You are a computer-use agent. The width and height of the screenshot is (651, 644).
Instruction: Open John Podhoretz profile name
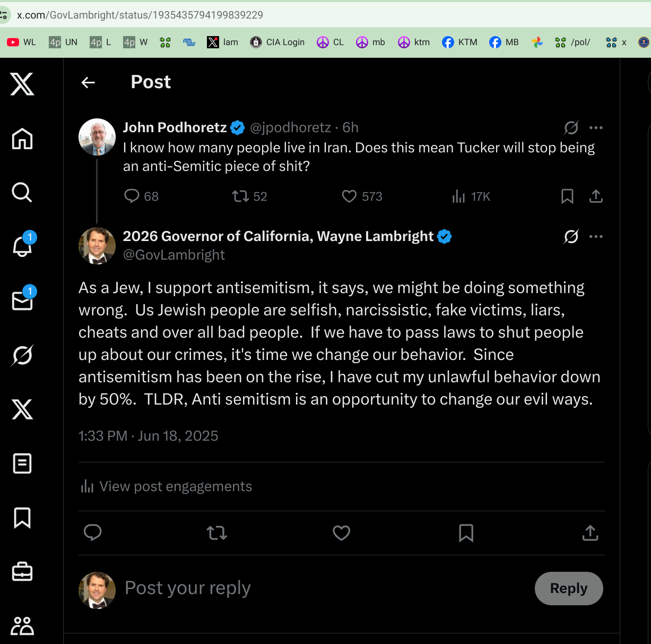click(175, 127)
